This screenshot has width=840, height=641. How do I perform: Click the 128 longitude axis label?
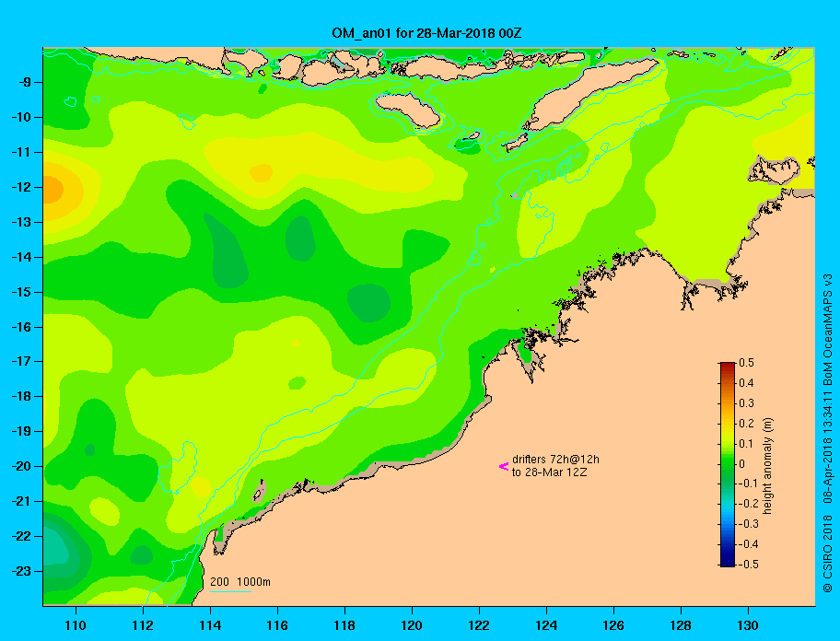click(x=681, y=625)
